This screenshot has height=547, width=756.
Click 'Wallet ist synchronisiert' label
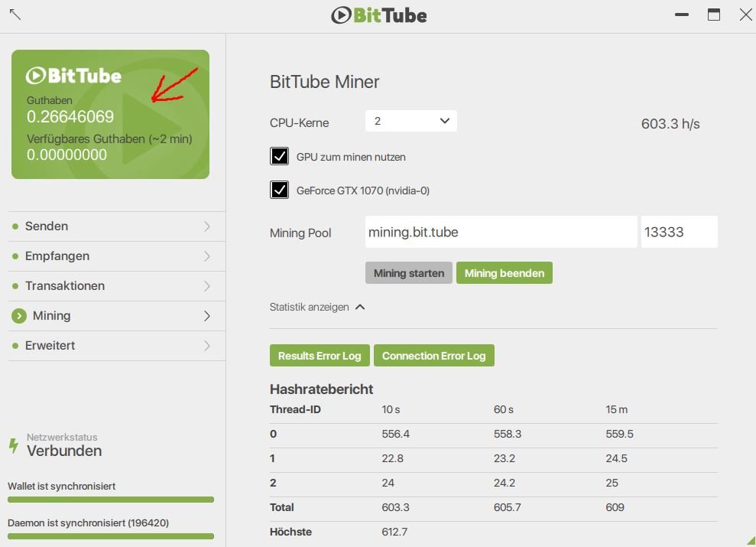click(62, 487)
